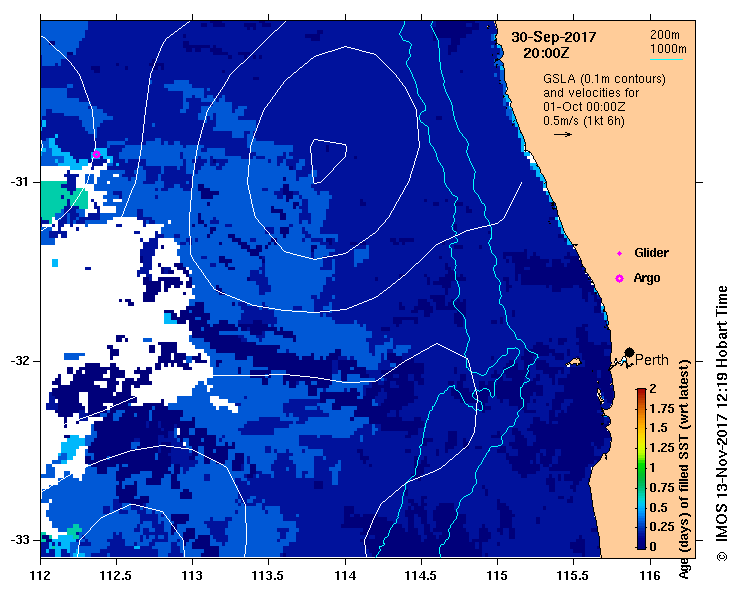The image size is (739, 592).
Task: Click the longitude label 113.5
Action: coord(269,576)
